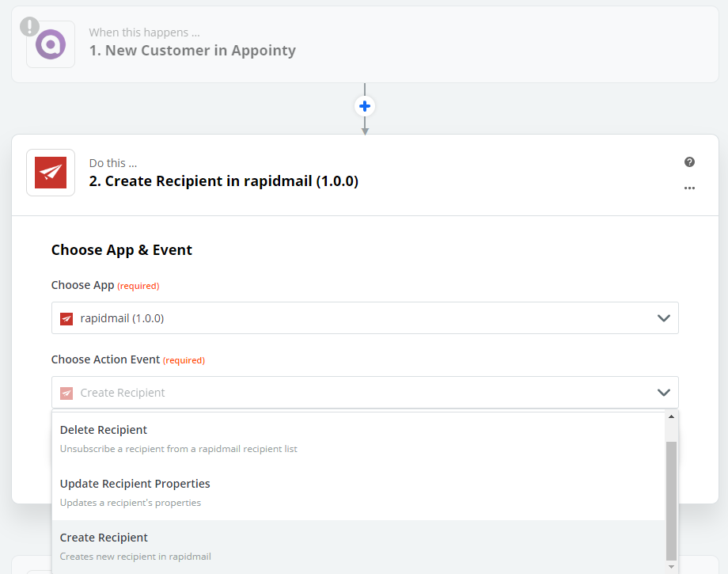Click the dropdown list scroll up arrow
The image size is (728, 574).
click(671, 416)
